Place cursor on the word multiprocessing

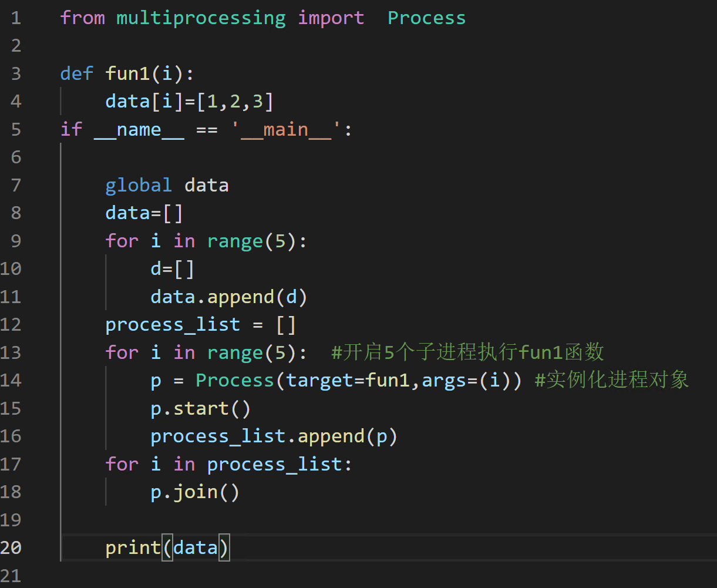201,18
